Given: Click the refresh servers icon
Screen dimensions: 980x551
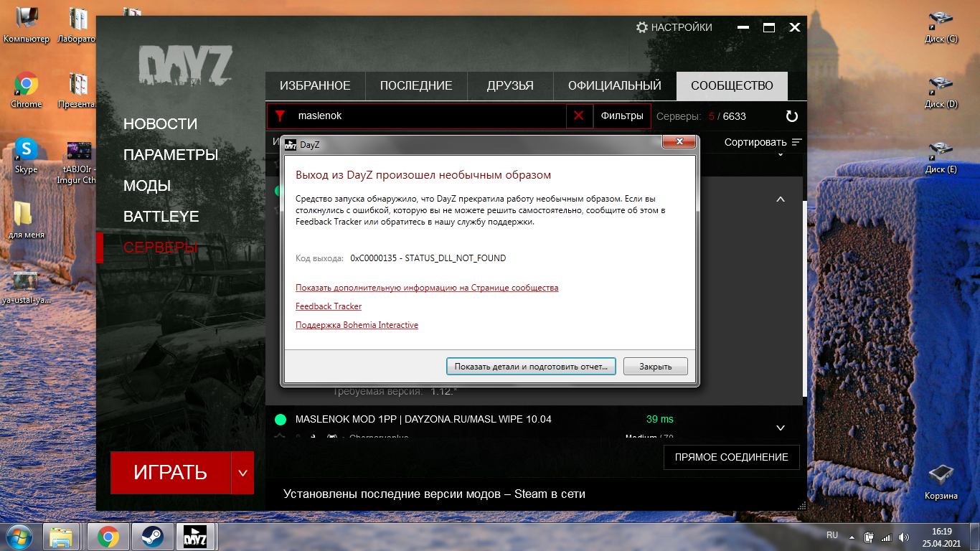Looking at the screenshot, I should [x=792, y=116].
